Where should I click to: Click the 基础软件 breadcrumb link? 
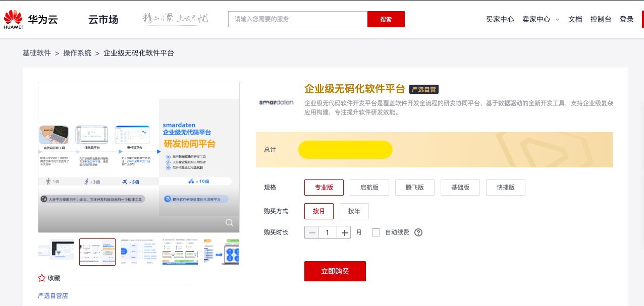pos(37,52)
